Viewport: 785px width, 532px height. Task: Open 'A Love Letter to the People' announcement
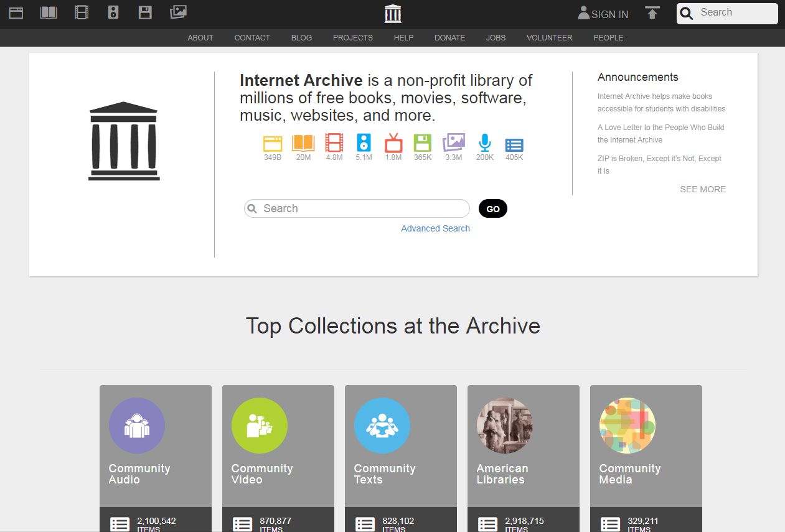tap(661, 134)
